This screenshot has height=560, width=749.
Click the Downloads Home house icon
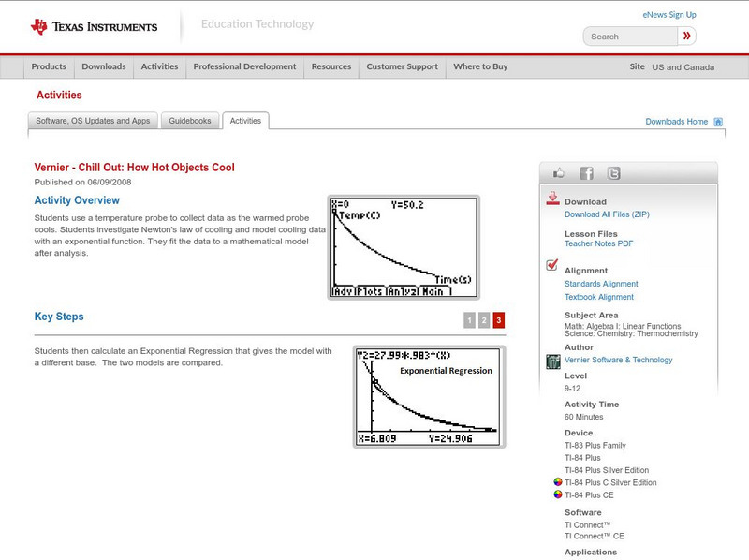pos(718,122)
